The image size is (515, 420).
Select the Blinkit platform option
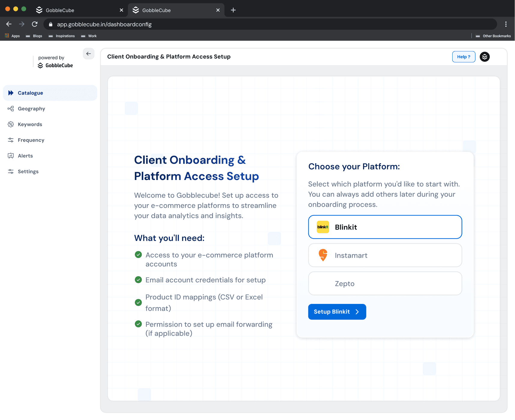click(x=385, y=227)
